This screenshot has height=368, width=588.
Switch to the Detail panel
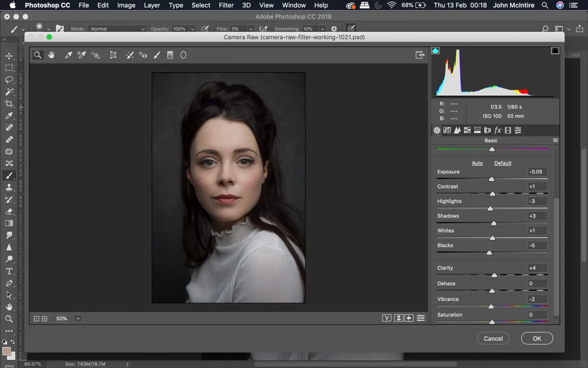click(457, 130)
